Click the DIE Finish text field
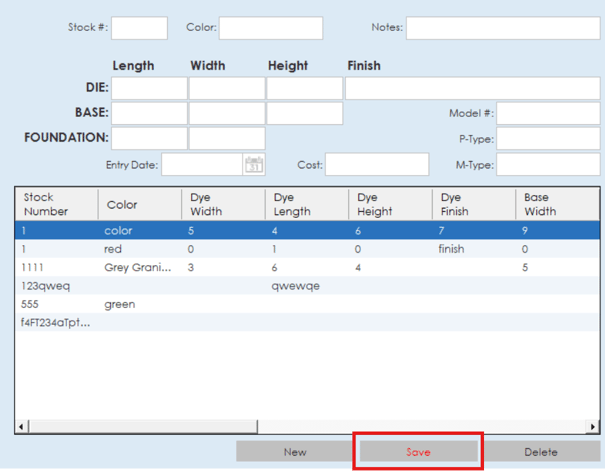Image resolution: width=605 pixels, height=471 pixels. tap(472, 89)
